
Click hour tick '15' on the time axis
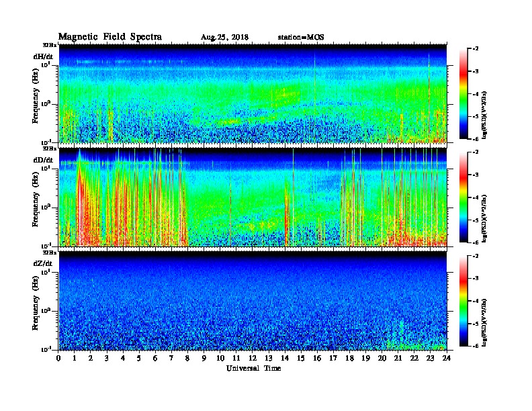coord(301,358)
